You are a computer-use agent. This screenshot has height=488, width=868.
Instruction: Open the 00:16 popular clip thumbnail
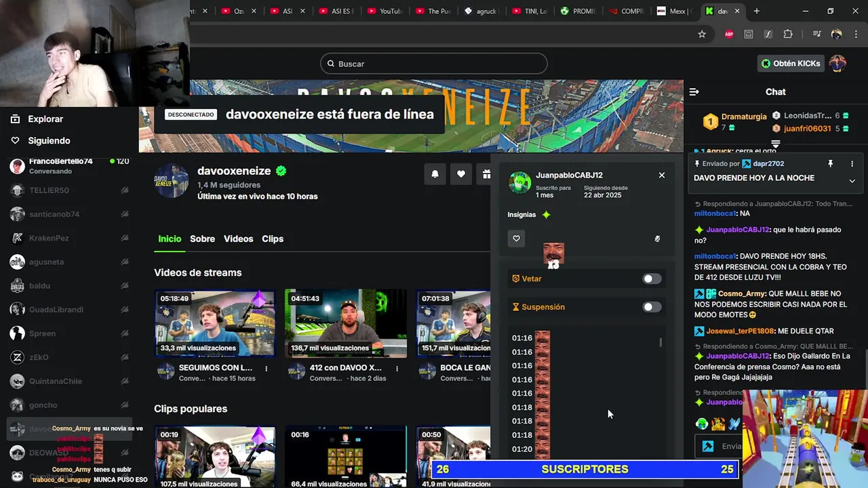pos(346,457)
